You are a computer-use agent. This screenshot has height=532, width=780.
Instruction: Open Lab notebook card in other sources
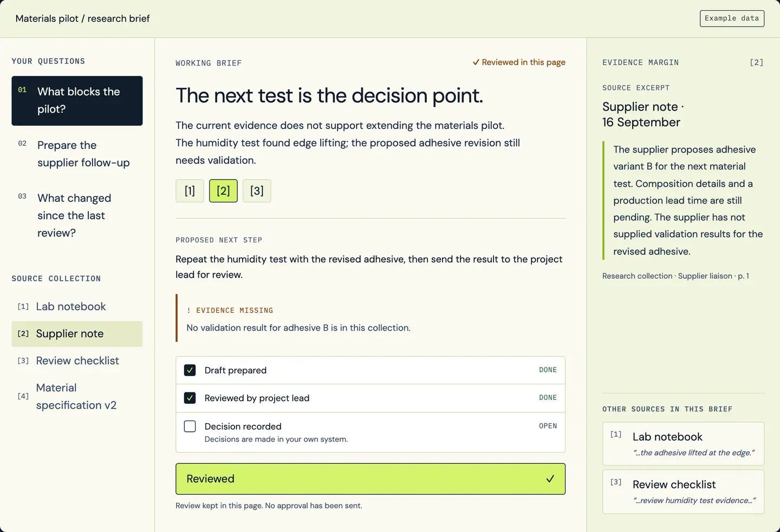coord(683,444)
